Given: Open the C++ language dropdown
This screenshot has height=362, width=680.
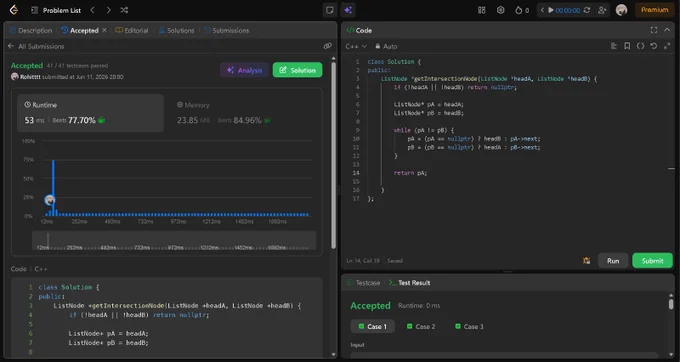Looking at the screenshot, I should point(356,46).
